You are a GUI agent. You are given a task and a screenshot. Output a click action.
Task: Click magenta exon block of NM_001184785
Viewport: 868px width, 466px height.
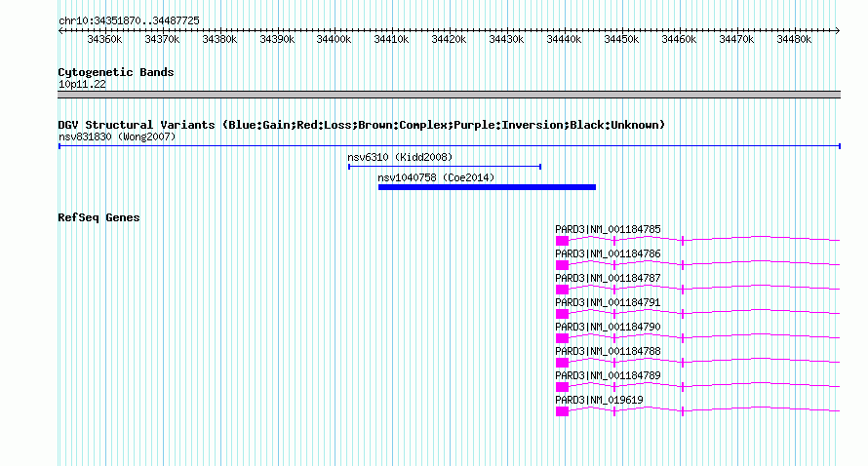(563, 241)
